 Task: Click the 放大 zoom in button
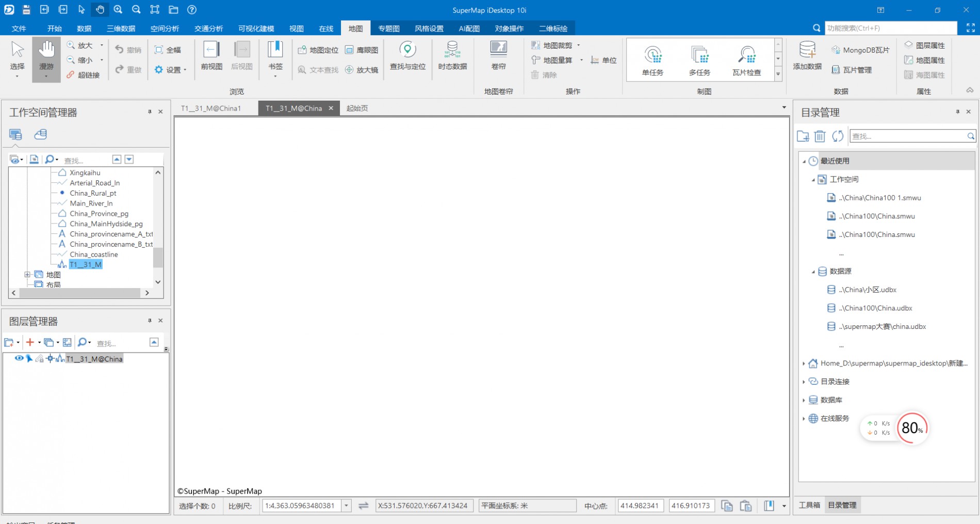(x=80, y=45)
